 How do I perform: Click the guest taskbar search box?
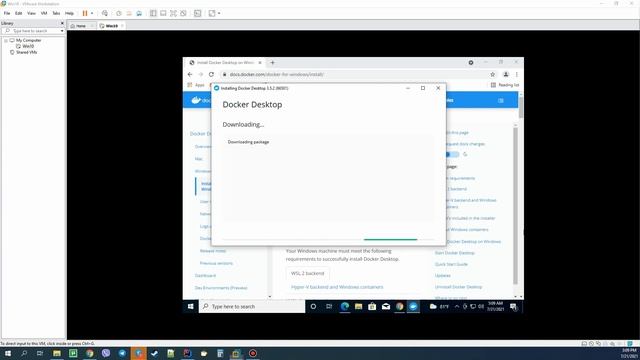click(252, 307)
